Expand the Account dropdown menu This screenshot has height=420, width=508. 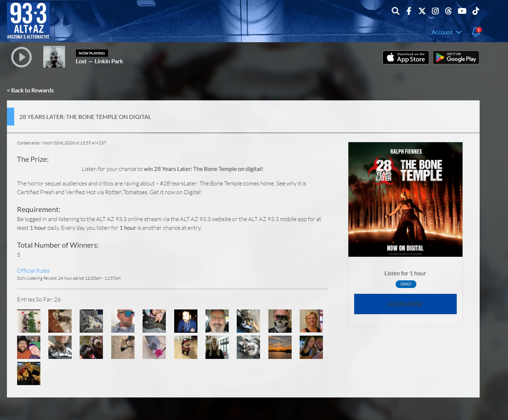click(446, 32)
